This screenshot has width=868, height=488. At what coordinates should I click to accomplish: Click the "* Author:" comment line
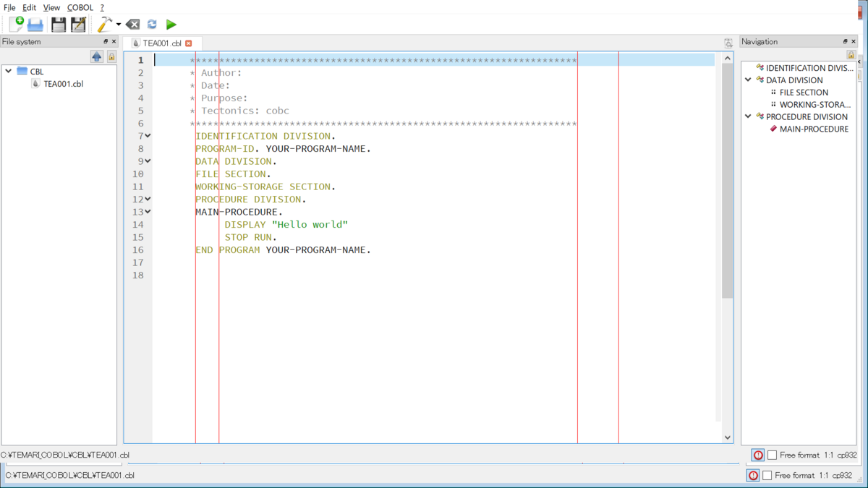(x=216, y=73)
